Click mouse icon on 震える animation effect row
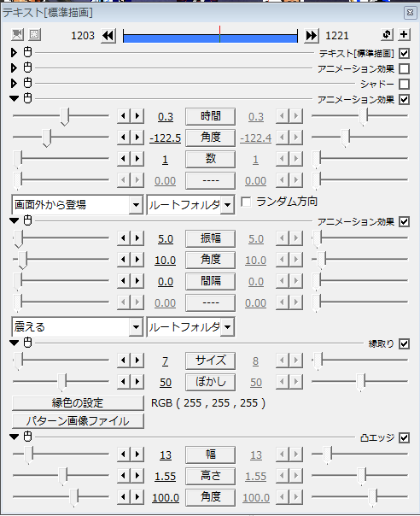 pyautogui.click(x=28, y=220)
